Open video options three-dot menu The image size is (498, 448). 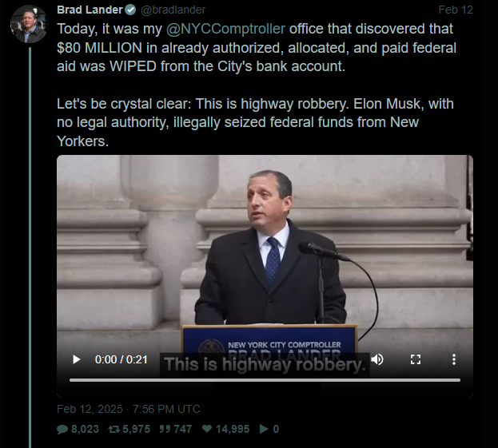coord(454,359)
